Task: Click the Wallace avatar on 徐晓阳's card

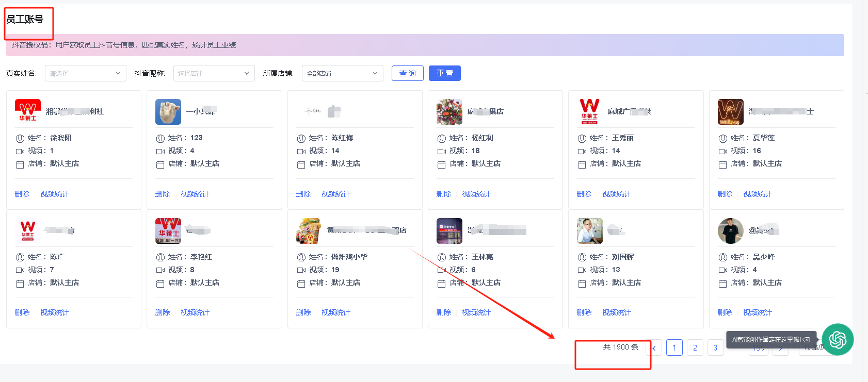Action: (x=28, y=111)
